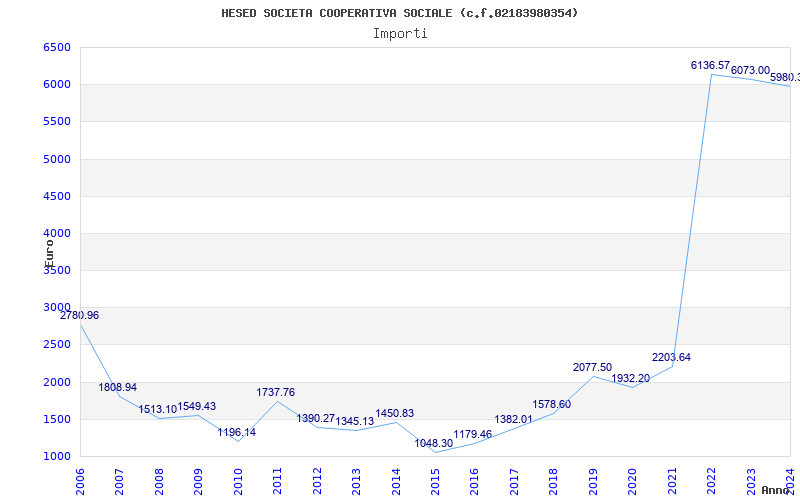Click the 2020 x-axis year label
Screen dimensions: 800x500
tap(632, 481)
